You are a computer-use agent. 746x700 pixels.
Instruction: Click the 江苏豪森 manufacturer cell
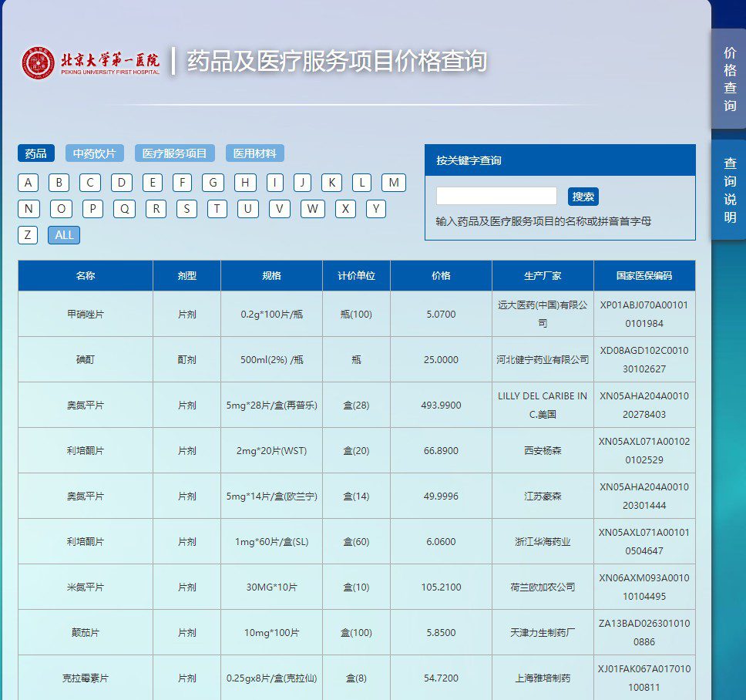point(543,496)
